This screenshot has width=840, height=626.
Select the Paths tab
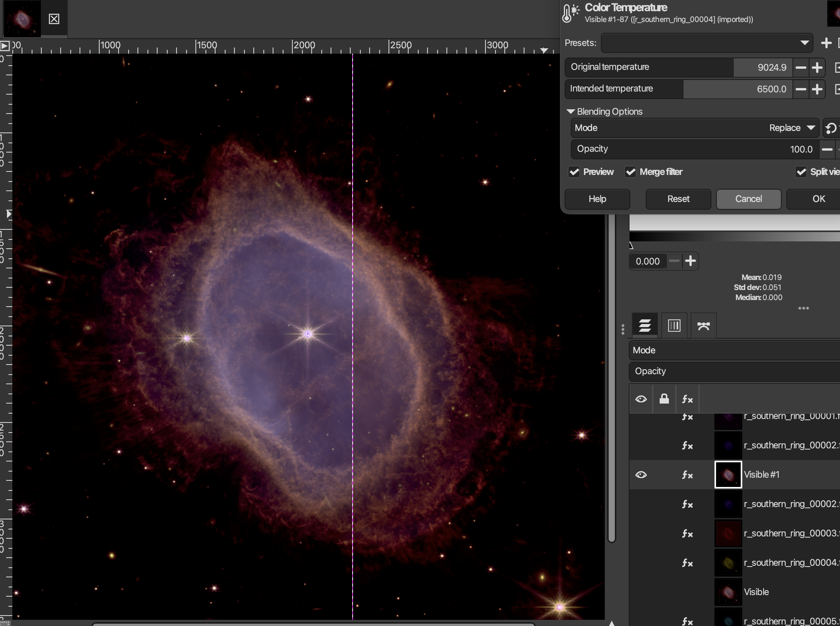[x=703, y=325]
